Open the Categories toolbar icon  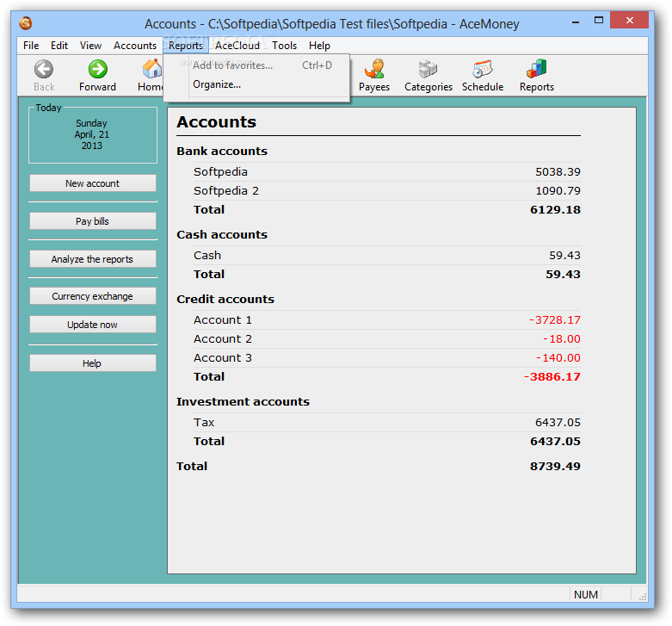click(428, 69)
